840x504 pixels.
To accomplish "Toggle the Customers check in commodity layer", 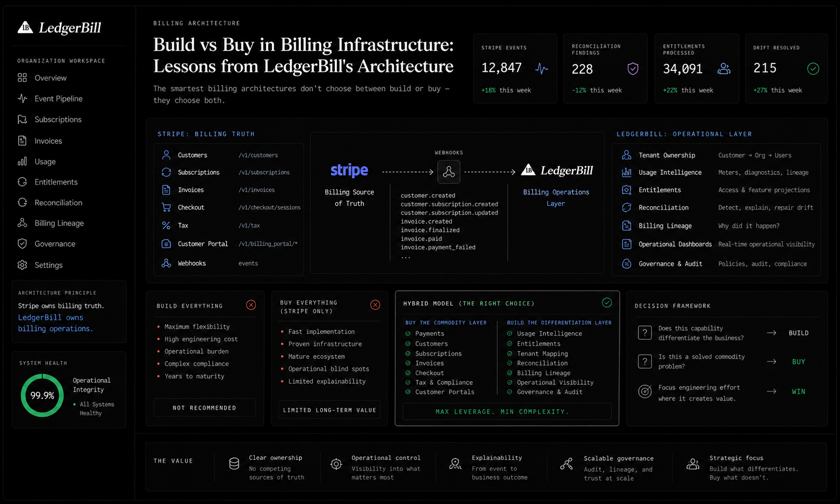I will point(408,344).
